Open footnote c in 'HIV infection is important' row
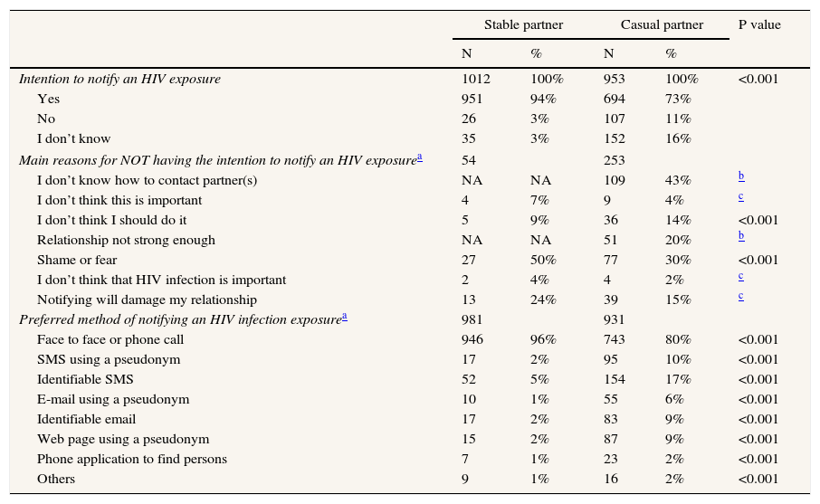The image size is (820, 504). click(741, 276)
